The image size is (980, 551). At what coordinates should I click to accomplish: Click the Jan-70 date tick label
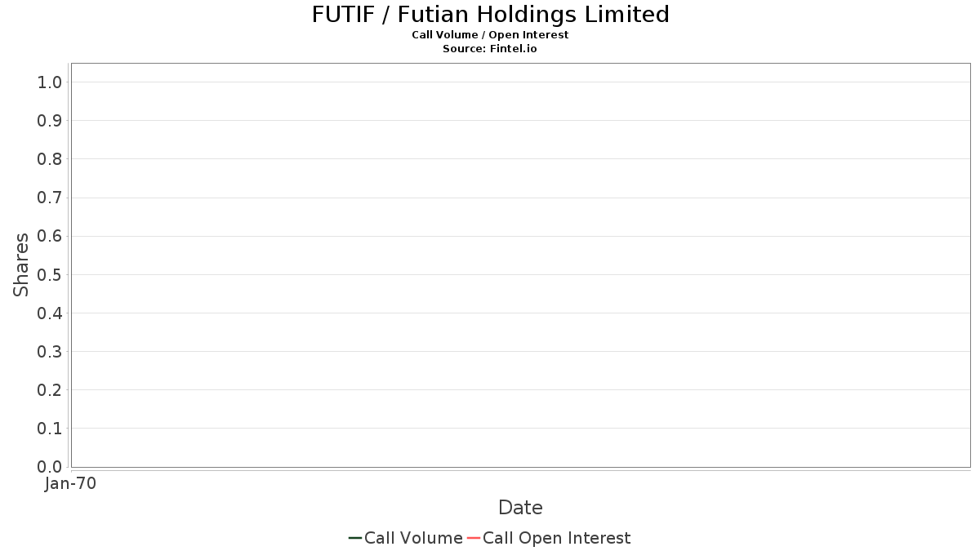(71, 484)
